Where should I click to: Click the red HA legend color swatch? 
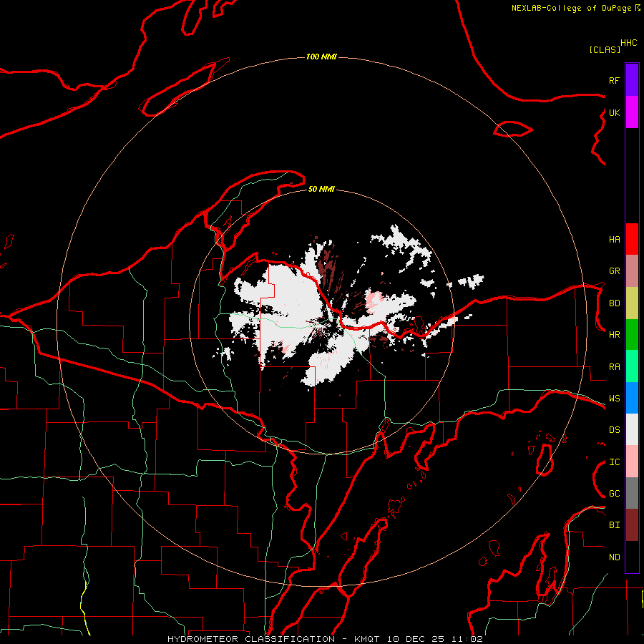(x=632, y=239)
